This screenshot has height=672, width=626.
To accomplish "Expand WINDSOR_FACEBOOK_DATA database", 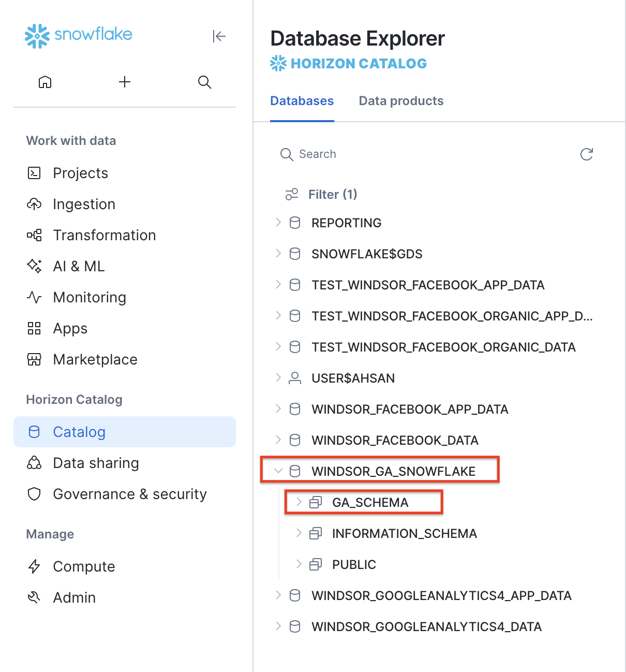I will coord(278,440).
